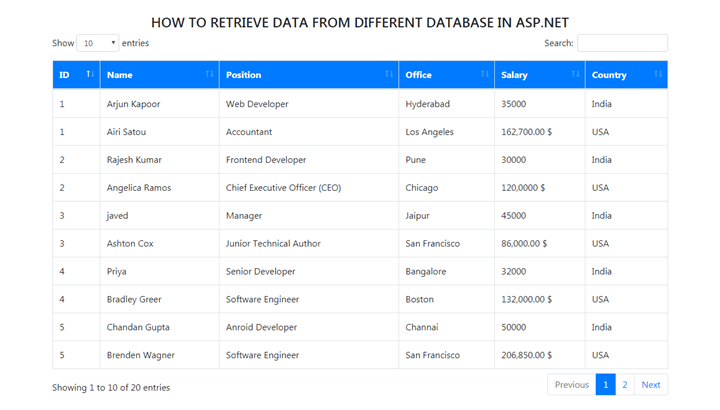Click the Name column header text
Image resolution: width=720 pixels, height=410 pixels.
pyautogui.click(x=120, y=75)
